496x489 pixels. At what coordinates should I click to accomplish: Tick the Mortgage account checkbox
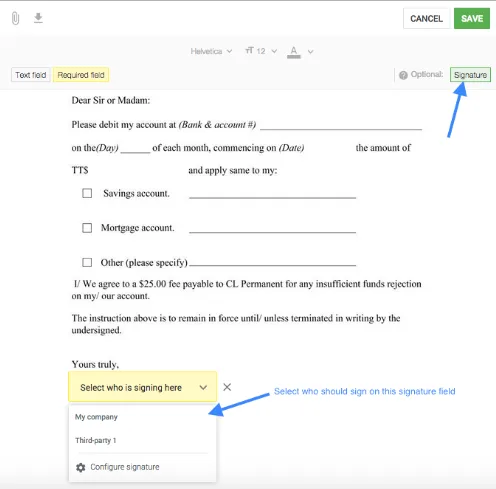point(87,228)
